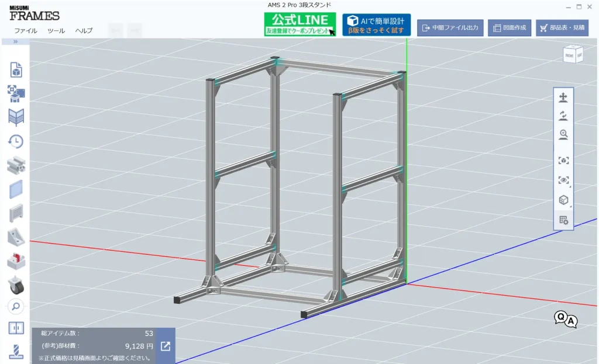This screenshot has width=599, height=364.
Task: Click the 部品表・見積 button
Action: (x=562, y=27)
